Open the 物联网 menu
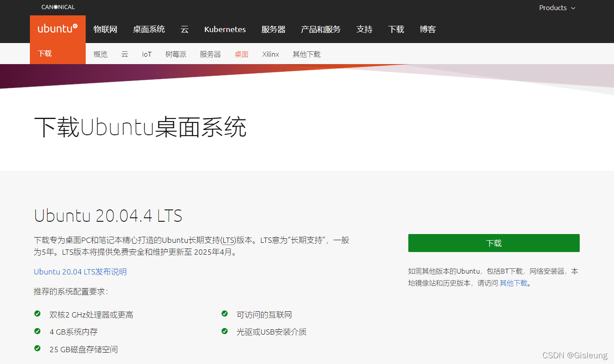 point(105,29)
